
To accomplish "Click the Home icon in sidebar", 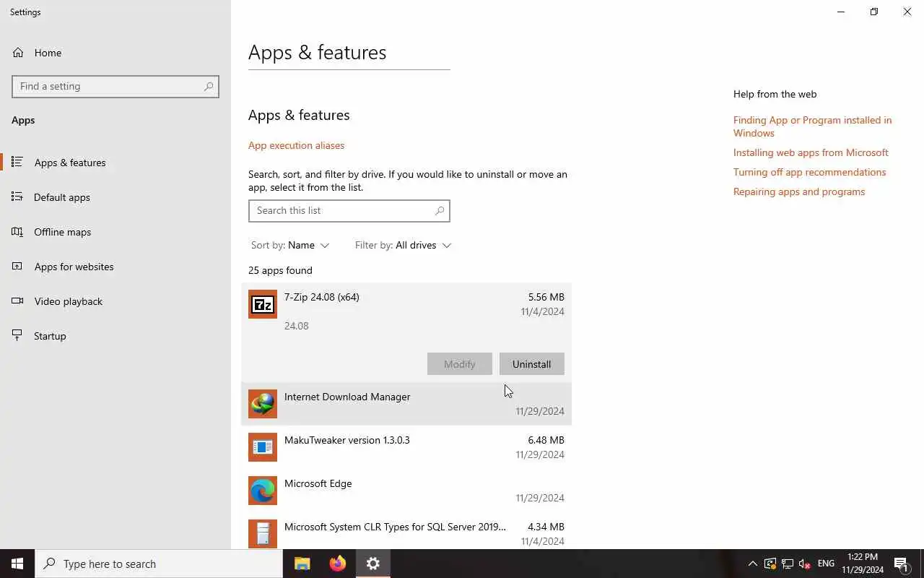I will [18, 53].
